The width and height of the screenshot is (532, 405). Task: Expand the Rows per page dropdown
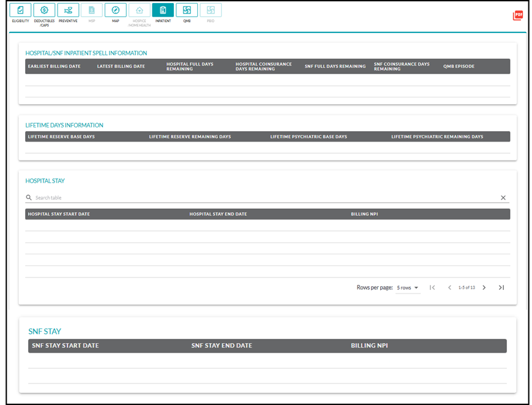point(407,287)
